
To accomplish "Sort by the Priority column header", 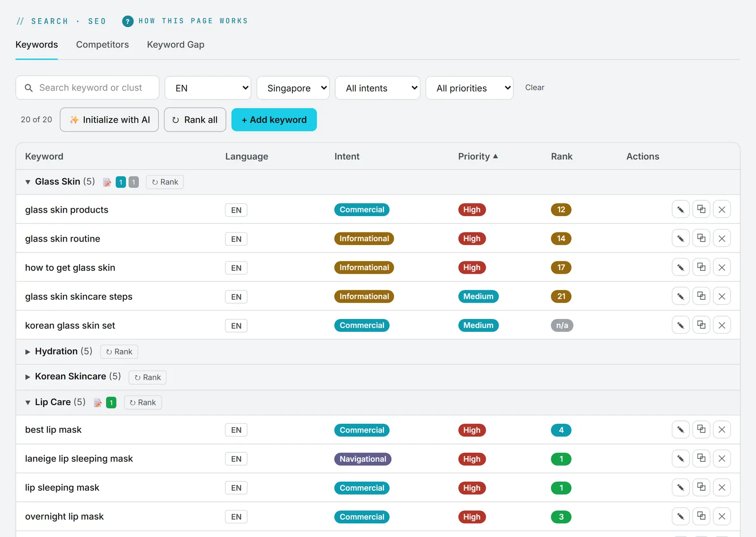I will pyautogui.click(x=478, y=157).
